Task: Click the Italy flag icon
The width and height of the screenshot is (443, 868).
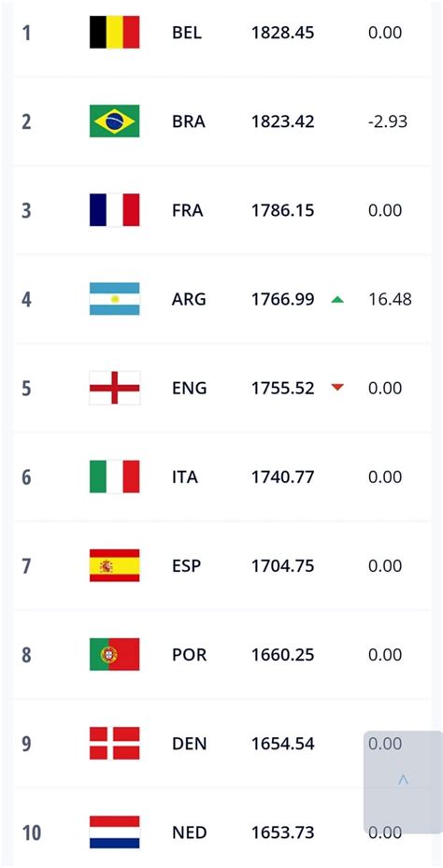Action: tap(115, 477)
